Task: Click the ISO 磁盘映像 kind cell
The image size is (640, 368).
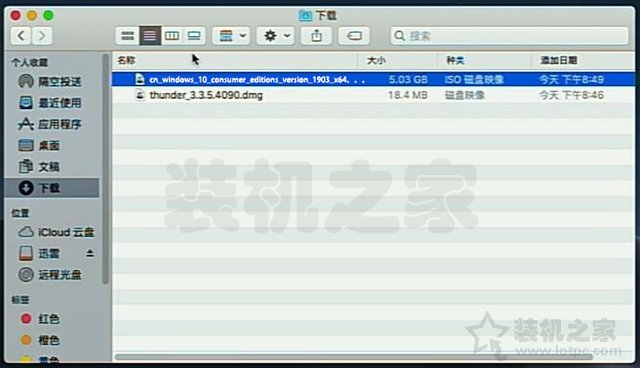Action: pyautogui.click(x=474, y=79)
